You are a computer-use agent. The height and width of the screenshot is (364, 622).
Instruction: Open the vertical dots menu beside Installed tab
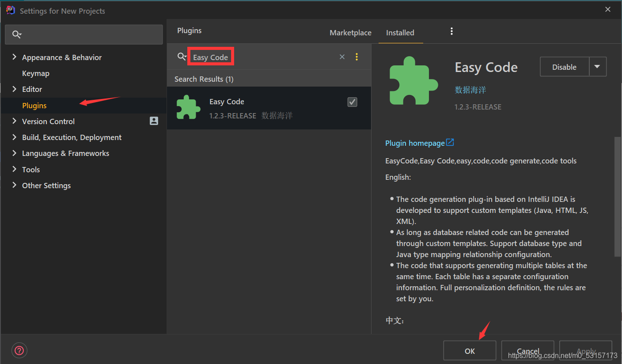point(451,31)
